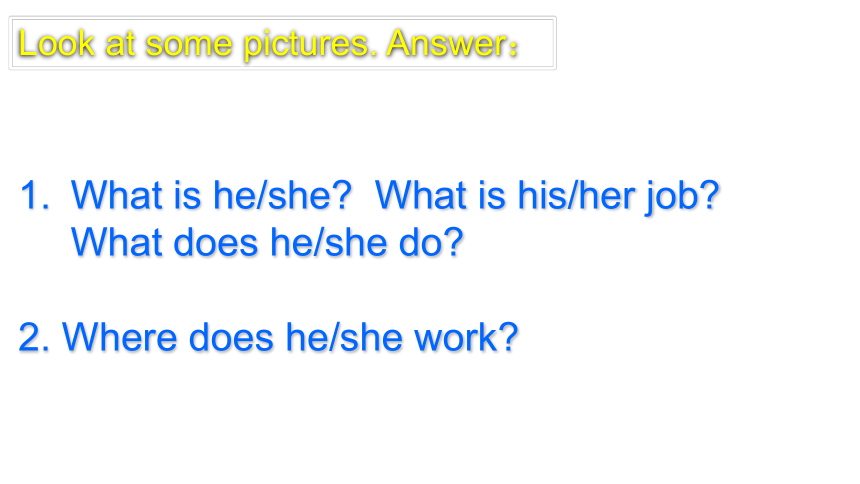Select the yellow title text box
This screenshot has width=860, height=484.
282,43
